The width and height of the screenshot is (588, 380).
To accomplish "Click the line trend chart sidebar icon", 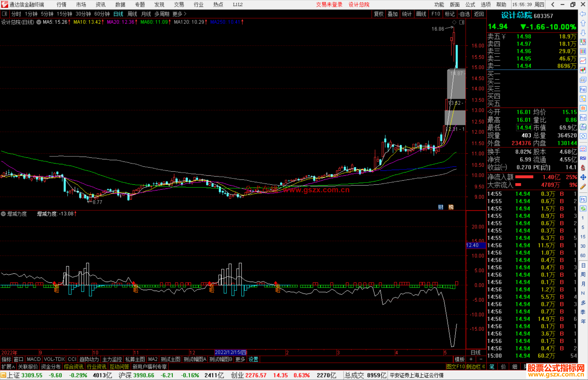I will [x=583, y=61].
